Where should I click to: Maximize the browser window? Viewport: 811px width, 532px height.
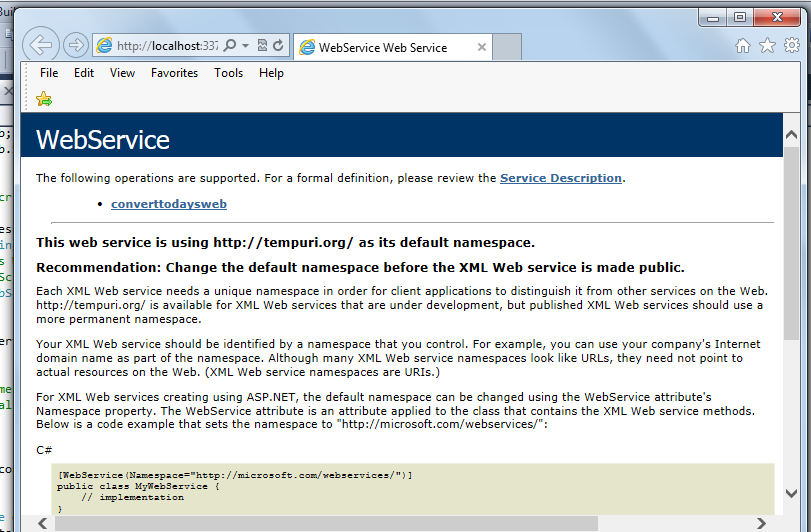coord(740,18)
